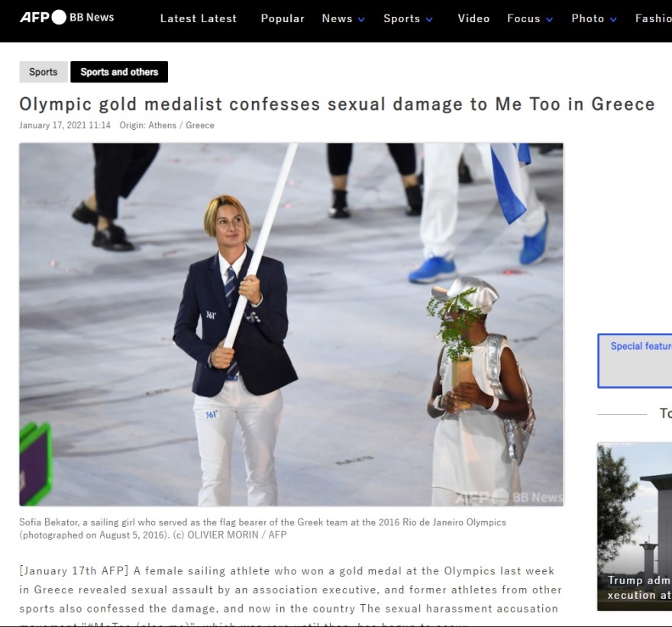Click the News menu label
This screenshot has height=627, width=672.
tap(337, 18)
